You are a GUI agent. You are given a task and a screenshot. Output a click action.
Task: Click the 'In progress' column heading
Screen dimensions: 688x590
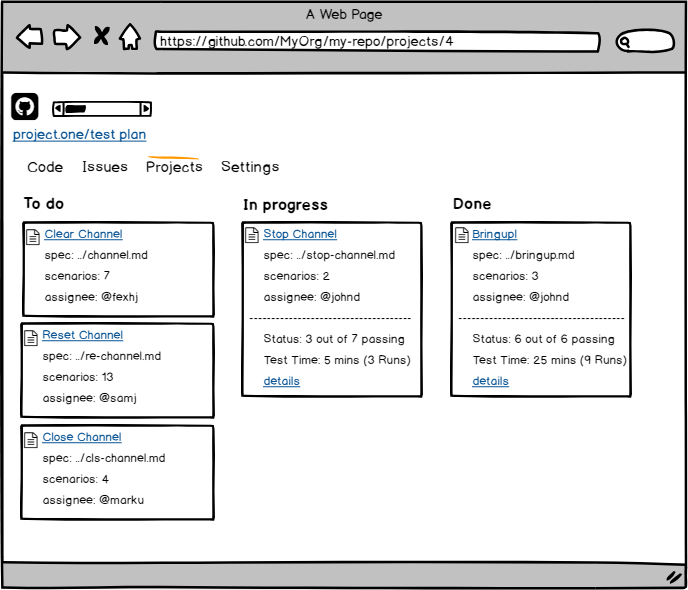(x=286, y=205)
